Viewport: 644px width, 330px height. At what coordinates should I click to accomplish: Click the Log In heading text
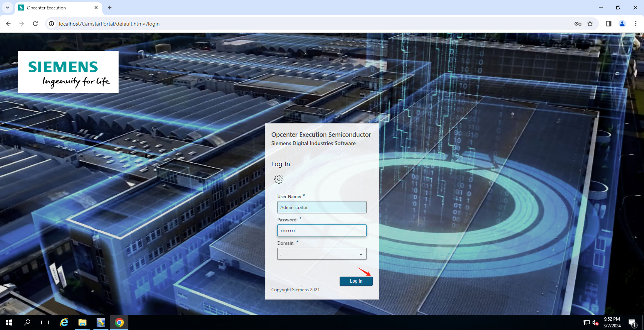click(281, 164)
